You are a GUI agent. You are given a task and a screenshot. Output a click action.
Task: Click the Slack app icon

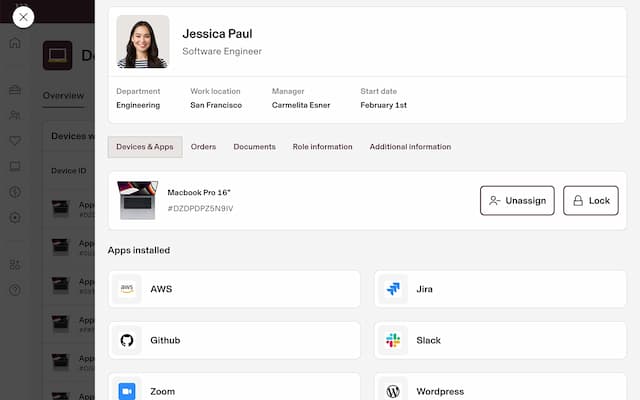[393, 340]
